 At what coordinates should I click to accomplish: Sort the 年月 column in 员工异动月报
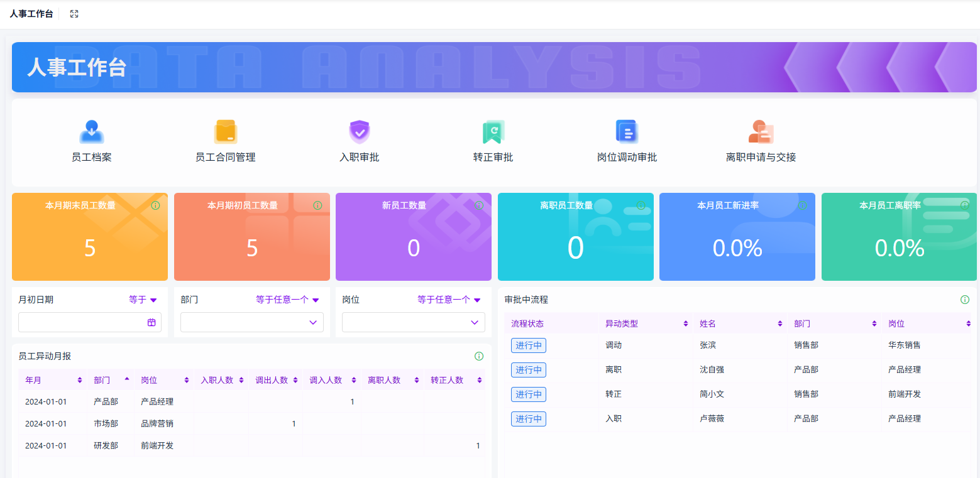pyautogui.click(x=78, y=379)
